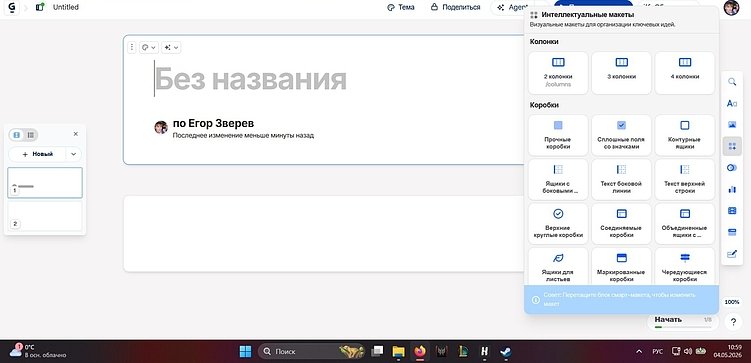
Task: Click the smart layout tip info icon
Action: tap(535, 299)
